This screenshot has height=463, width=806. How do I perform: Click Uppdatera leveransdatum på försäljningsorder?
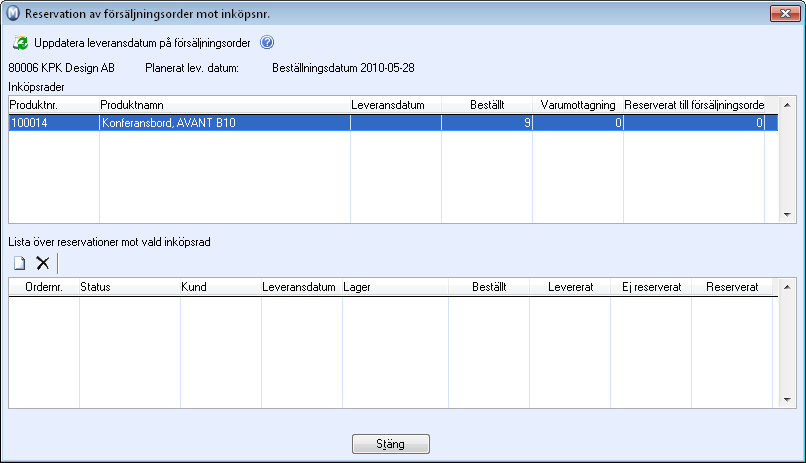click(x=142, y=43)
